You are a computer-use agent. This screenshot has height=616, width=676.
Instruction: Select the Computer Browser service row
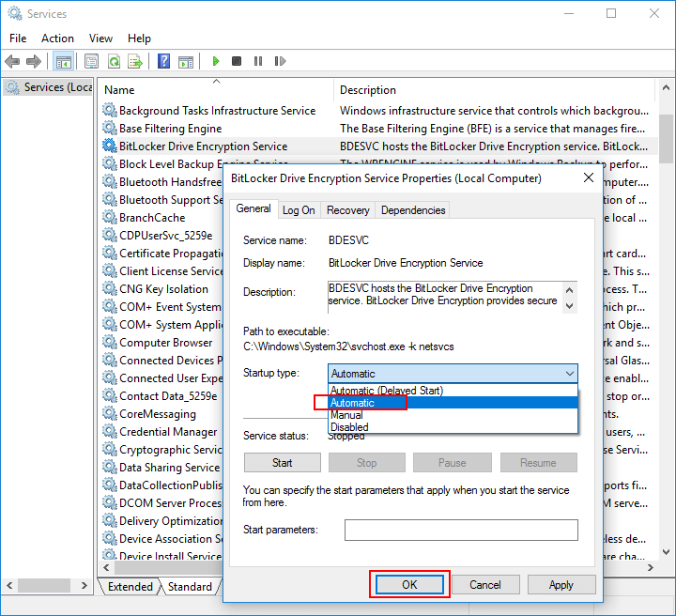(161, 342)
